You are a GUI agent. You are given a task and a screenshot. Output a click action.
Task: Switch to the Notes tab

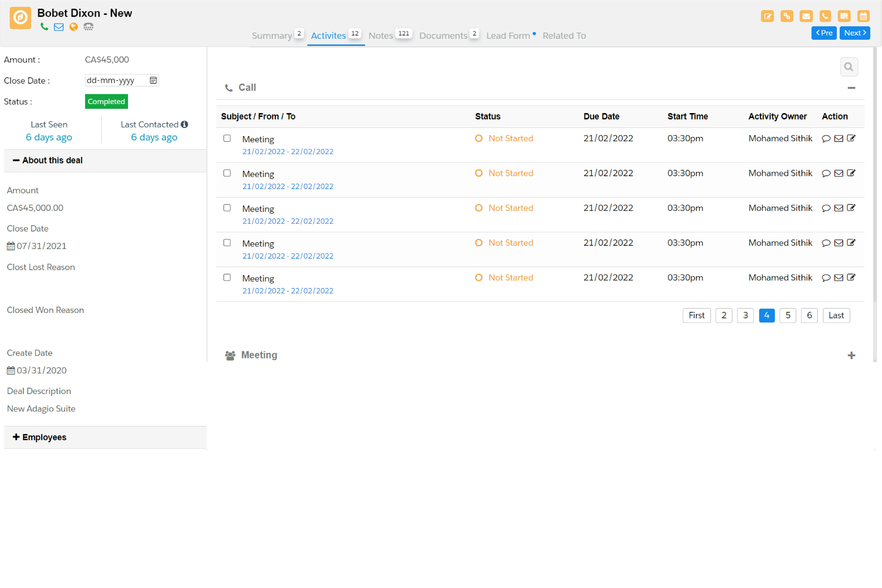[x=380, y=35]
